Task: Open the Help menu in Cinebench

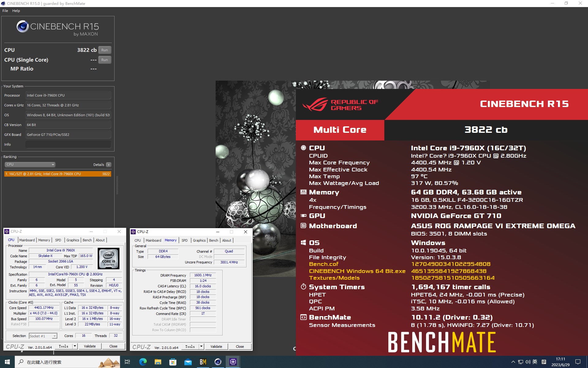Action: tap(16, 11)
